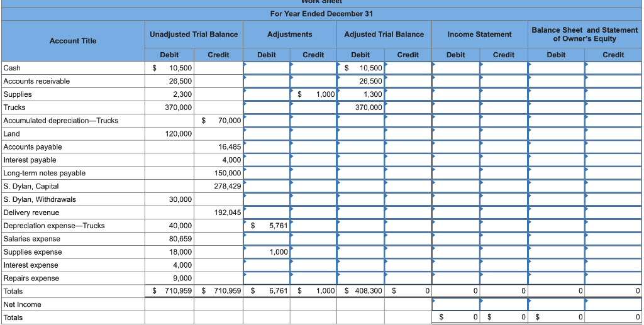Click Cash Adjusted Trial Balance debit 10,500
Screen dimensions: 644x325
[x=360, y=68]
